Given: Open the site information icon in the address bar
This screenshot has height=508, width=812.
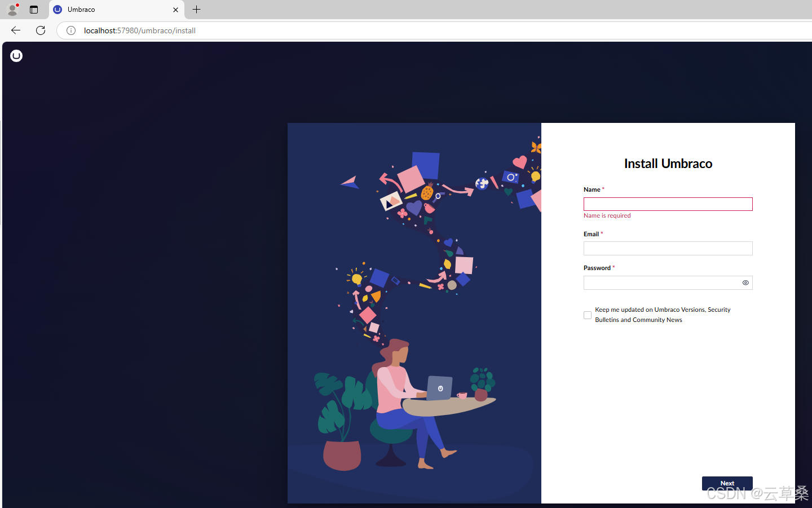Looking at the screenshot, I should 71,30.
